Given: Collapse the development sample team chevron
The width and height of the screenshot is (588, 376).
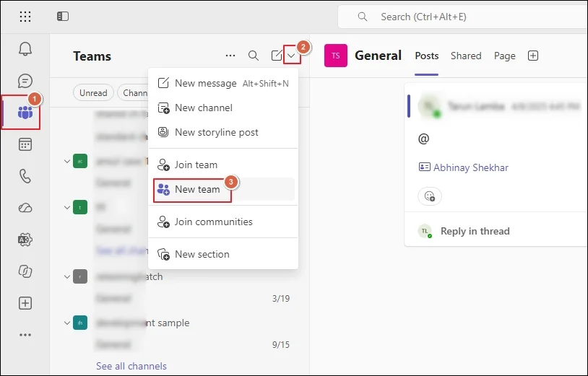Looking at the screenshot, I should [67, 323].
